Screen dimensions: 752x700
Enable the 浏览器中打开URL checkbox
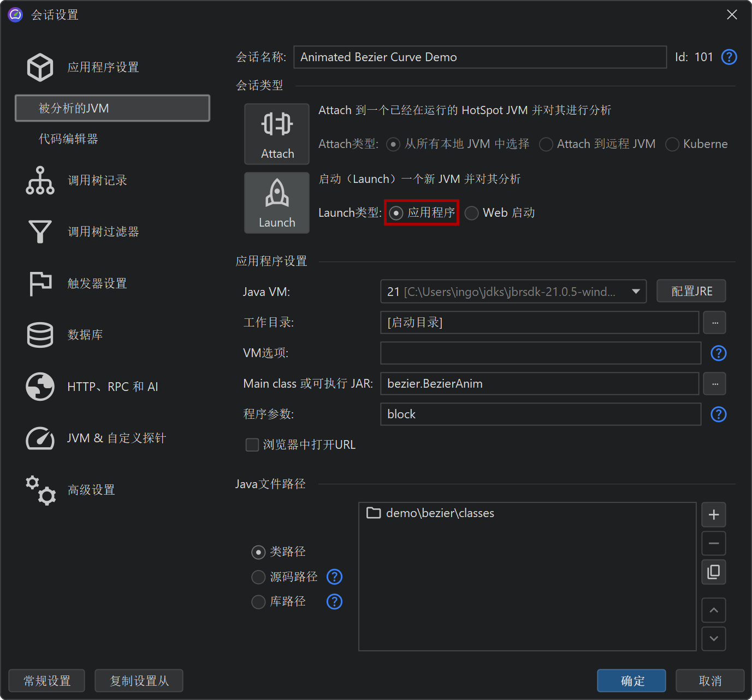(x=252, y=445)
